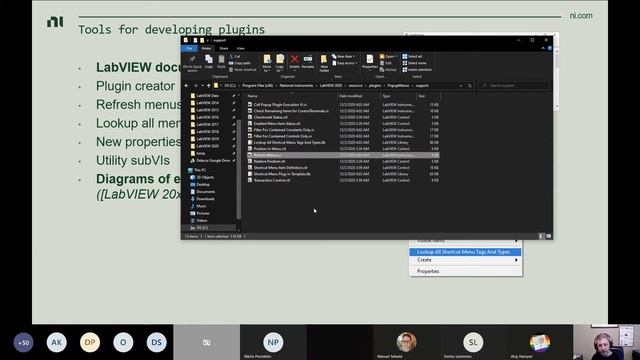Open the Move to ribbon button

[x=267, y=63]
